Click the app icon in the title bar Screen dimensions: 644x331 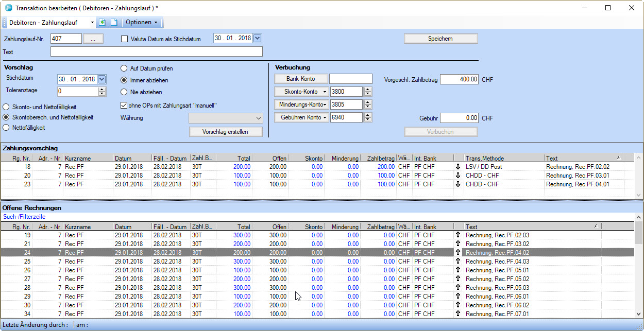tap(8, 8)
